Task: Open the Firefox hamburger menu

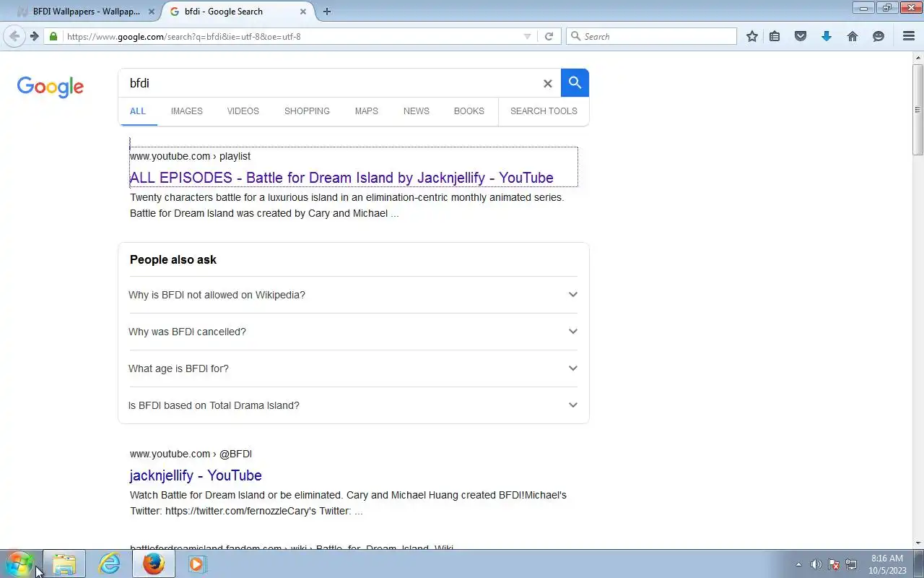Action: (909, 36)
